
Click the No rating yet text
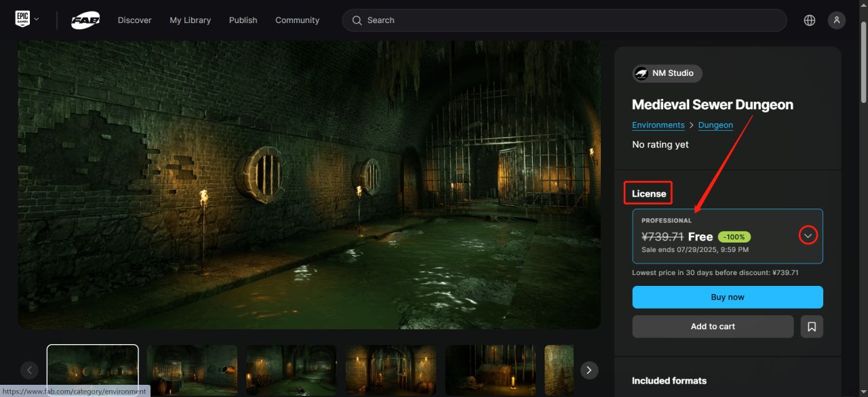click(660, 144)
